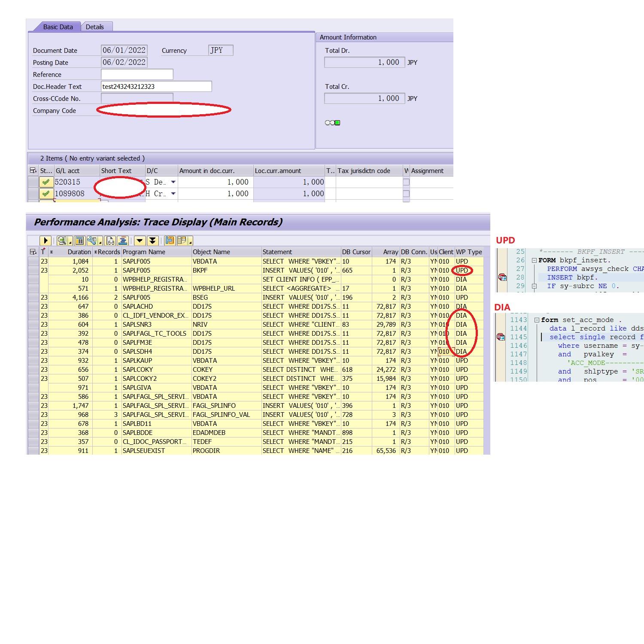Open dropdown arrow next to display trace icon
This screenshot has height=644, width=644.
70,242
